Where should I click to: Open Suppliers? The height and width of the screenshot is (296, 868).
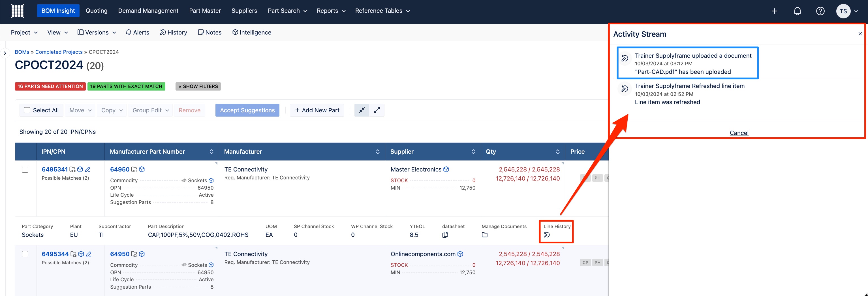(244, 11)
